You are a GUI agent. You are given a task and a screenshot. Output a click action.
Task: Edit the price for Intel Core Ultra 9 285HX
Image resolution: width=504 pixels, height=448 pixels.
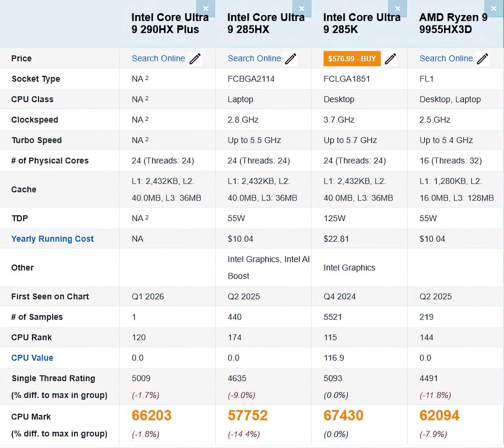(x=291, y=59)
